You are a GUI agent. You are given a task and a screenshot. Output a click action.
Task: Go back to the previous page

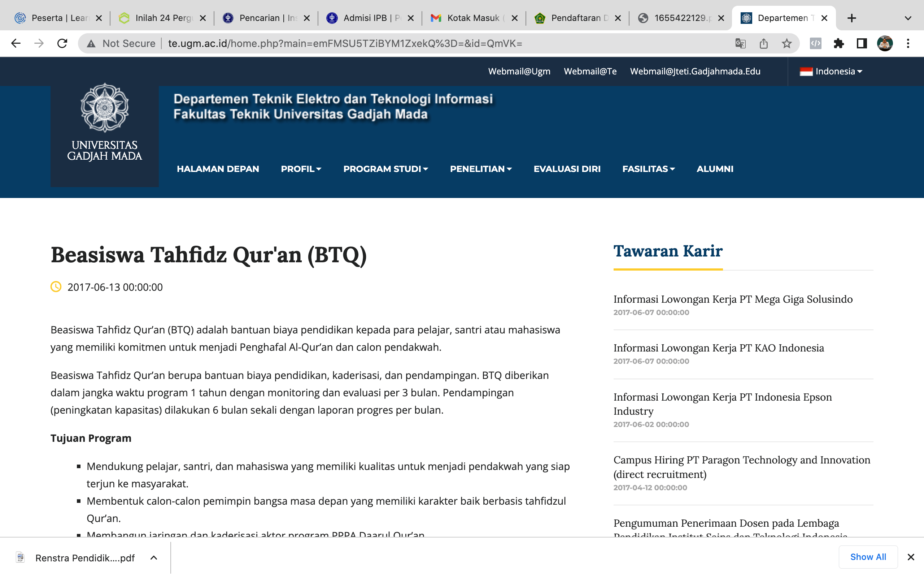pyautogui.click(x=16, y=43)
